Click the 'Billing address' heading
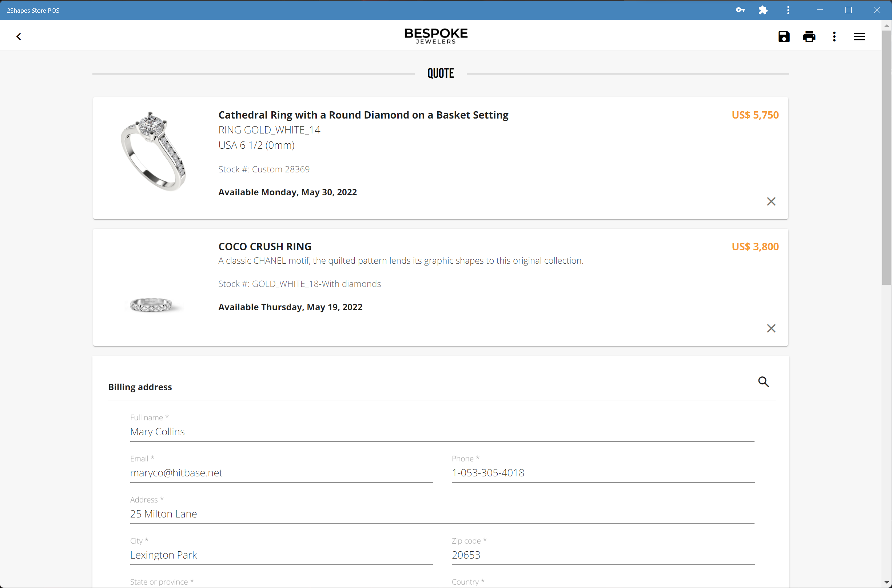Viewport: 892px width, 588px height. click(140, 387)
